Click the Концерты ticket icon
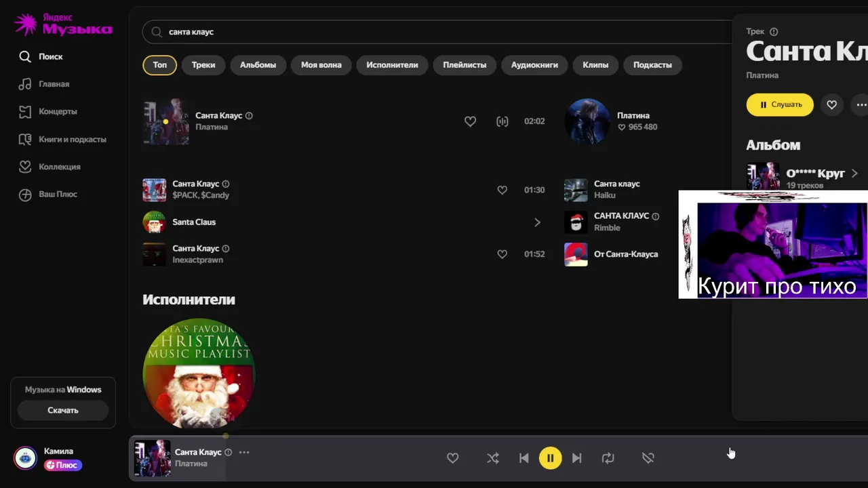868x488 pixels. point(25,112)
